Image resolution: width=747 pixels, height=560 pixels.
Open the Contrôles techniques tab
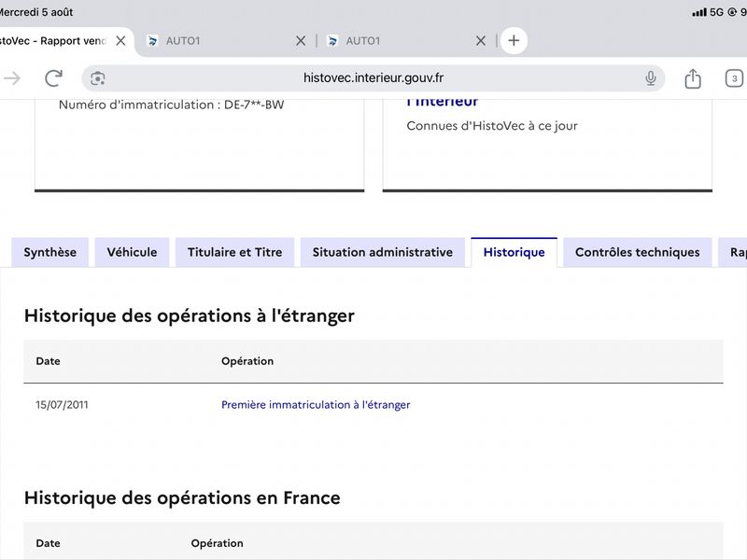[x=638, y=252]
